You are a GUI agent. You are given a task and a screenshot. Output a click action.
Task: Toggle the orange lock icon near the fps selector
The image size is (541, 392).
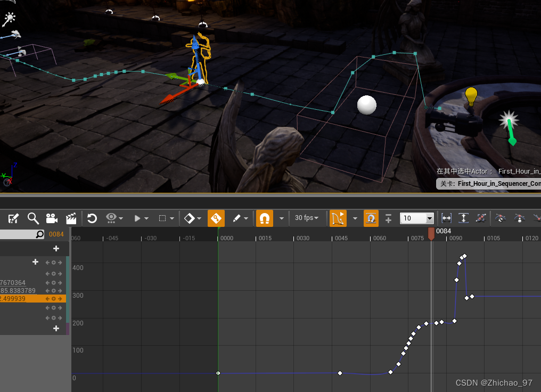(x=371, y=218)
